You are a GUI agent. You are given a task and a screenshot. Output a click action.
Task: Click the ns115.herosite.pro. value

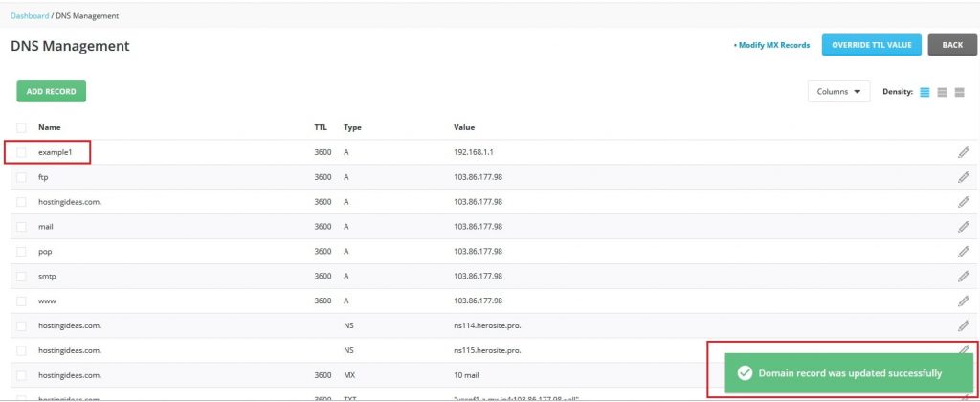487,350
